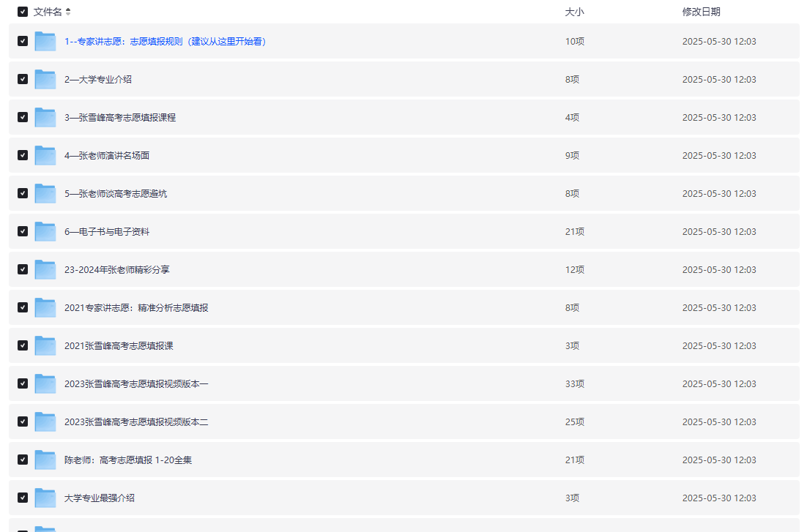Open the 2023张雪峰高考志愿填报视频版本一 folder name

[136, 383]
